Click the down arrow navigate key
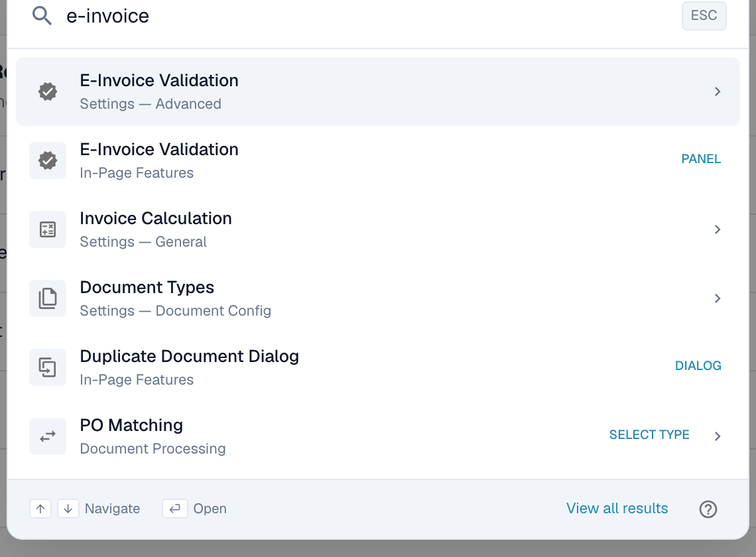756x557 pixels. point(68,509)
